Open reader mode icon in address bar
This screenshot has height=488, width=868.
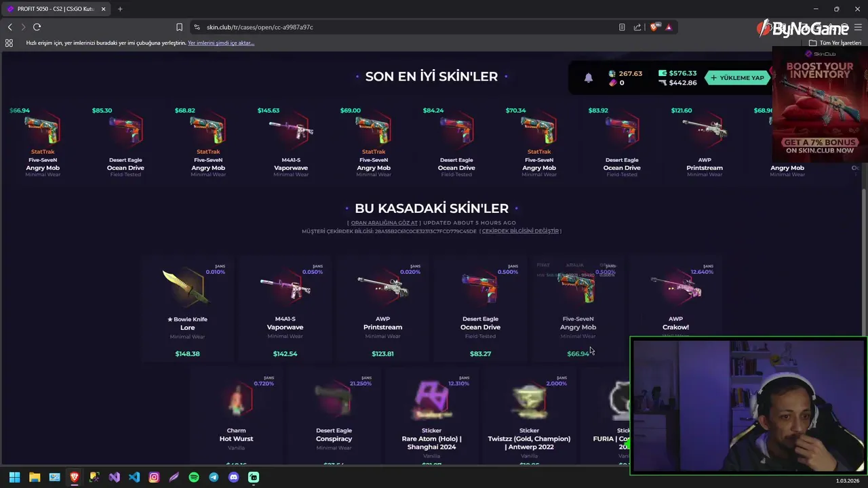(x=622, y=27)
